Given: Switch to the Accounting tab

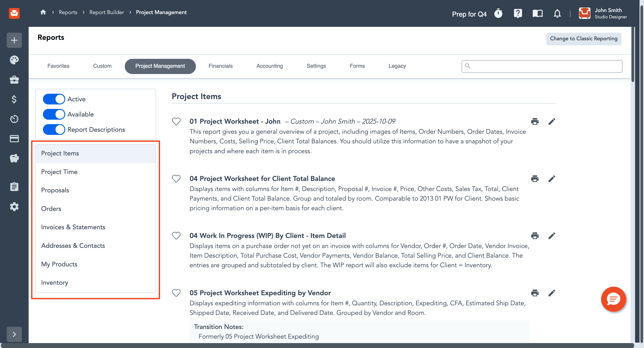Looking at the screenshot, I should click(x=269, y=66).
